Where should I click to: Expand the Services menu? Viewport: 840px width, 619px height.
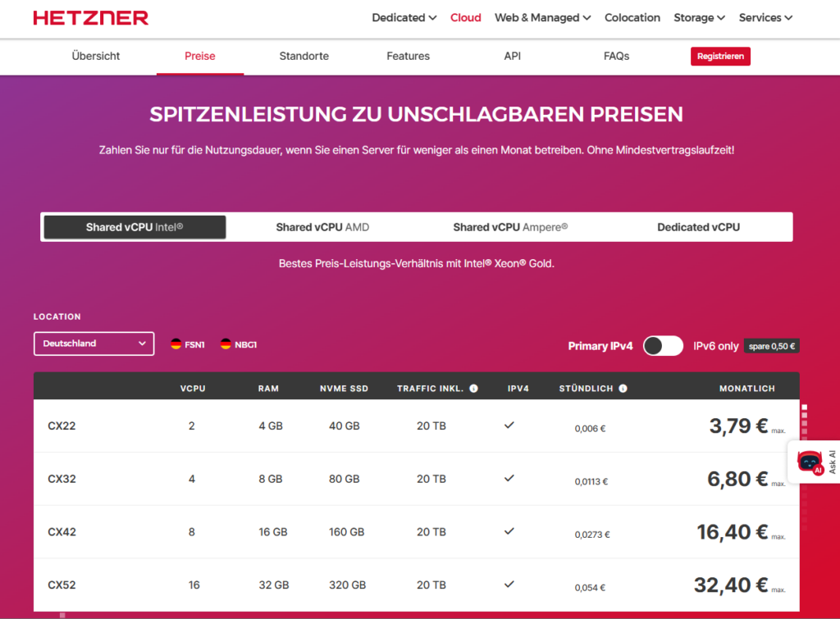(765, 18)
